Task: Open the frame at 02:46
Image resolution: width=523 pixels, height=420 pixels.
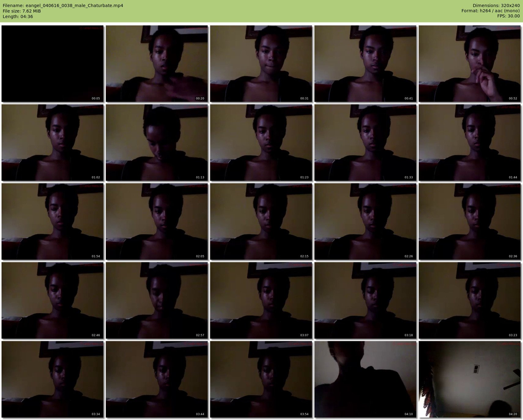Action: [53, 300]
